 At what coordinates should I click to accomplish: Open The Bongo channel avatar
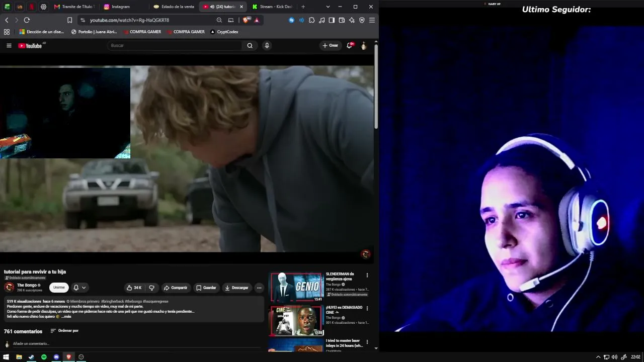tap(9, 288)
